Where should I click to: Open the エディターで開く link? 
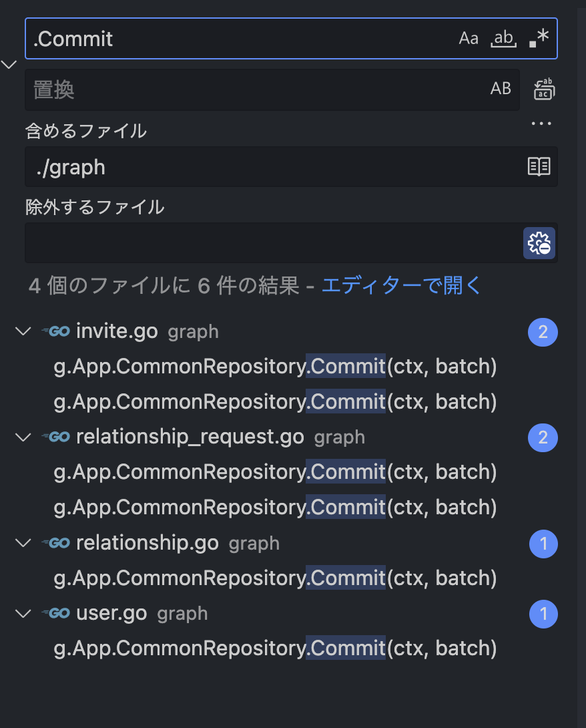click(x=401, y=285)
